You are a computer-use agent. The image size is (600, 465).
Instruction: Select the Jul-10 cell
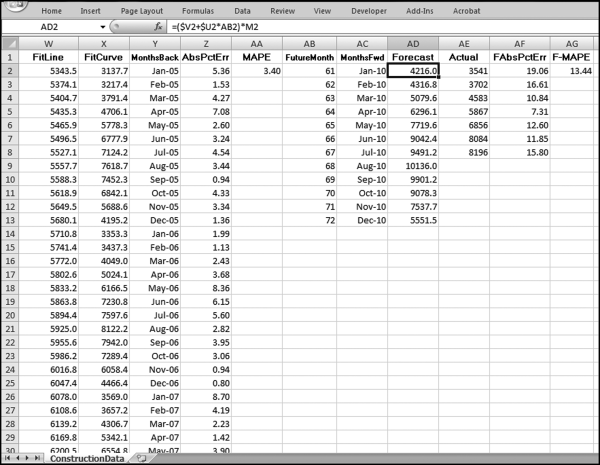[362, 152]
